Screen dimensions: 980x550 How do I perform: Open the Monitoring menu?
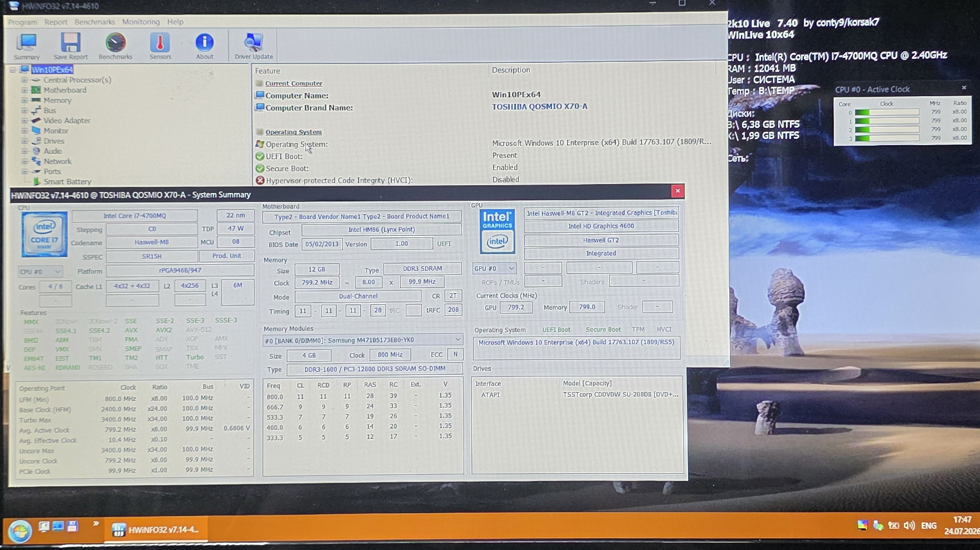tap(141, 22)
